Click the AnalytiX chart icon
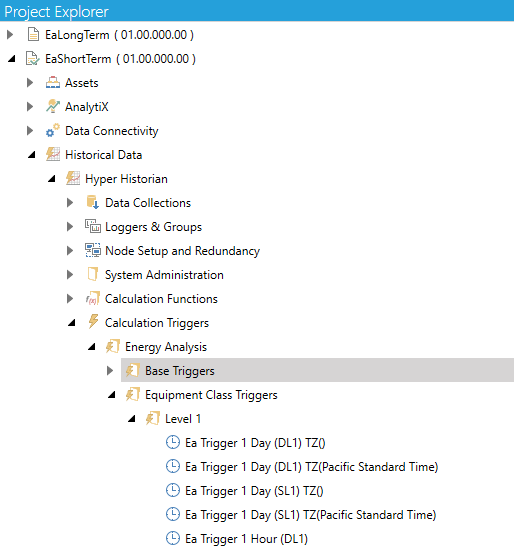Image resolution: width=514 pixels, height=550 pixels. click(53, 107)
